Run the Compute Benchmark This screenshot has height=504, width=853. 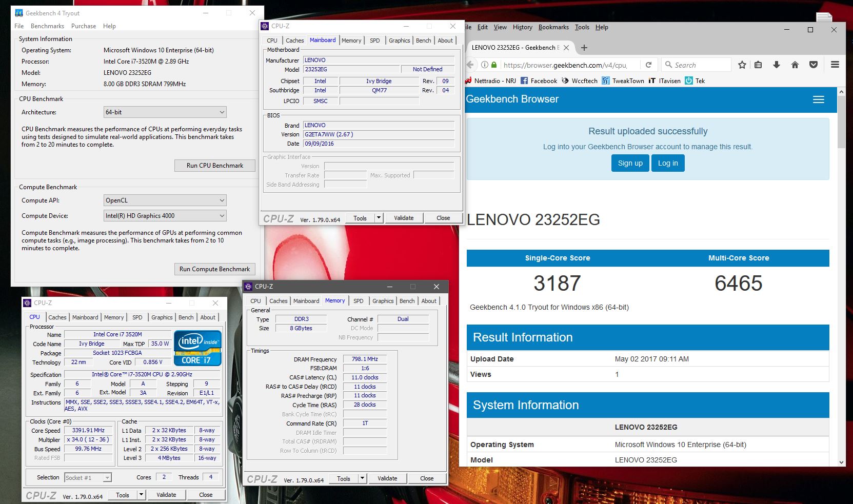pyautogui.click(x=215, y=269)
